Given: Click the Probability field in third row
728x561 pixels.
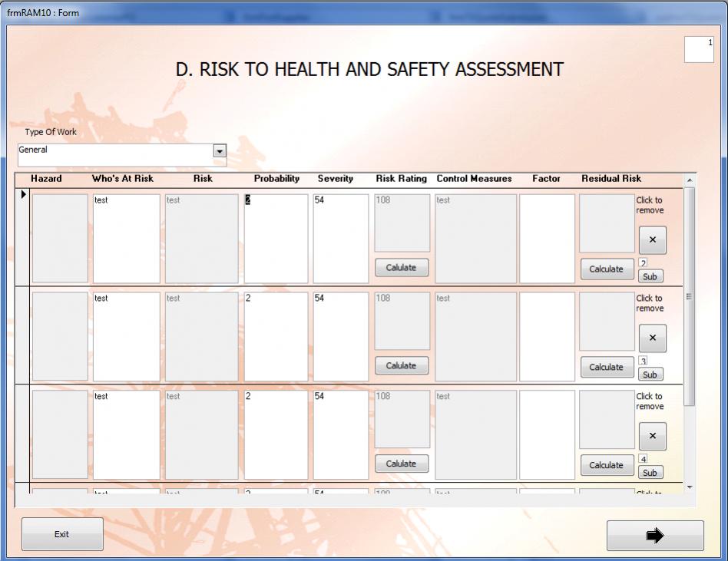Looking at the screenshot, I should coord(276,434).
